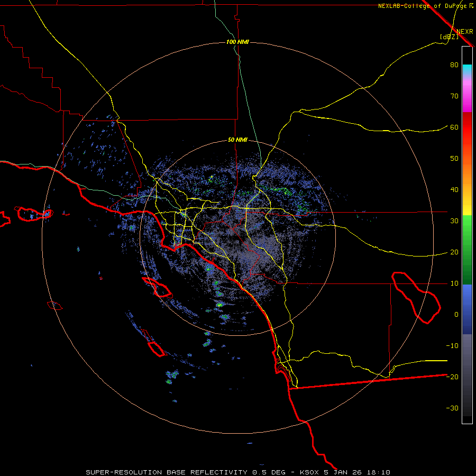The width and height of the screenshot is (476, 476).
Task: Select the 30 value on the dBZ scale
Action: coord(454,221)
